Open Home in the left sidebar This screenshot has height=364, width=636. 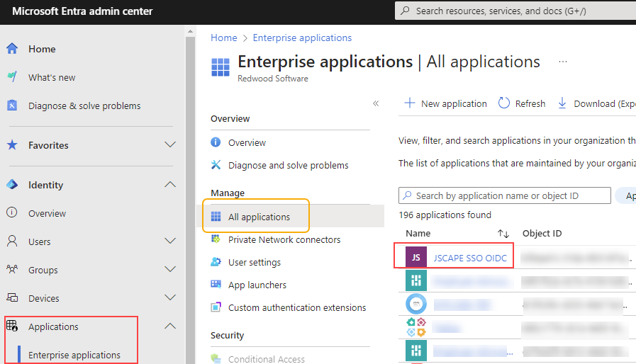point(42,49)
